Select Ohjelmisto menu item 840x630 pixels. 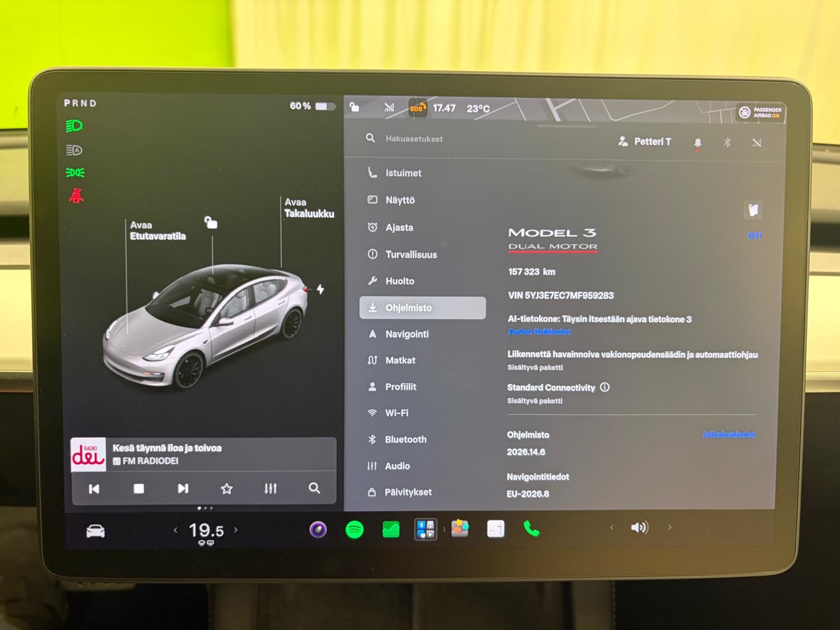(x=422, y=308)
